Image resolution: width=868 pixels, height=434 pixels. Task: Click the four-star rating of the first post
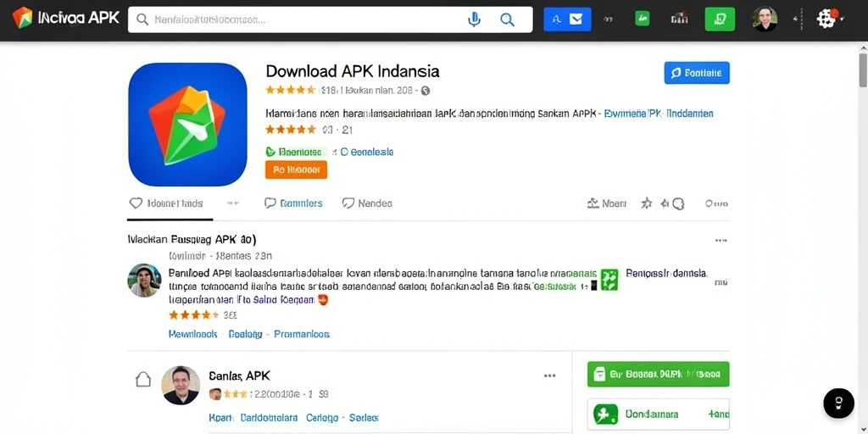click(194, 315)
